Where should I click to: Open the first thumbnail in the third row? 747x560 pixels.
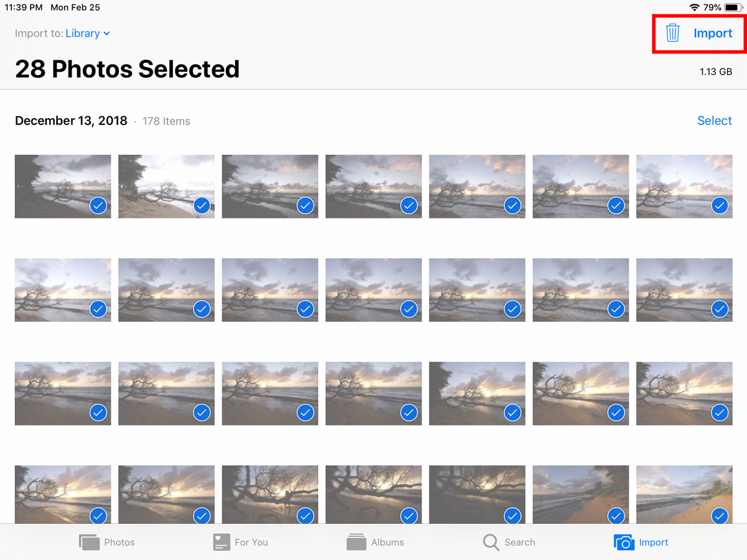pos(63,393)
